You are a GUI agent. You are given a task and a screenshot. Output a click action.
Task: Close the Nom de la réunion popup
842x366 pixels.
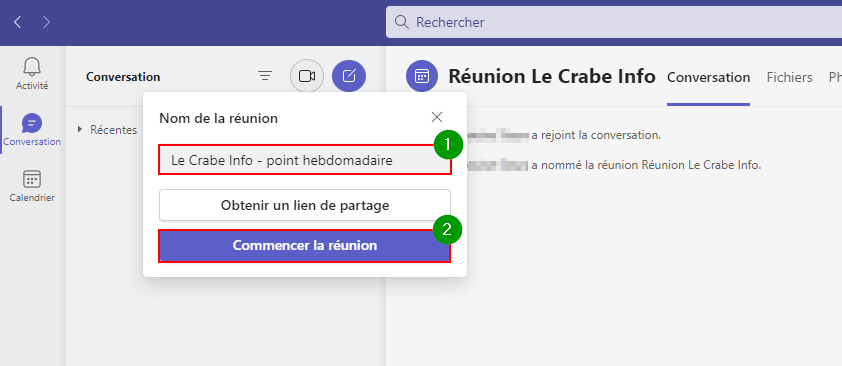(x=437, y=118)
